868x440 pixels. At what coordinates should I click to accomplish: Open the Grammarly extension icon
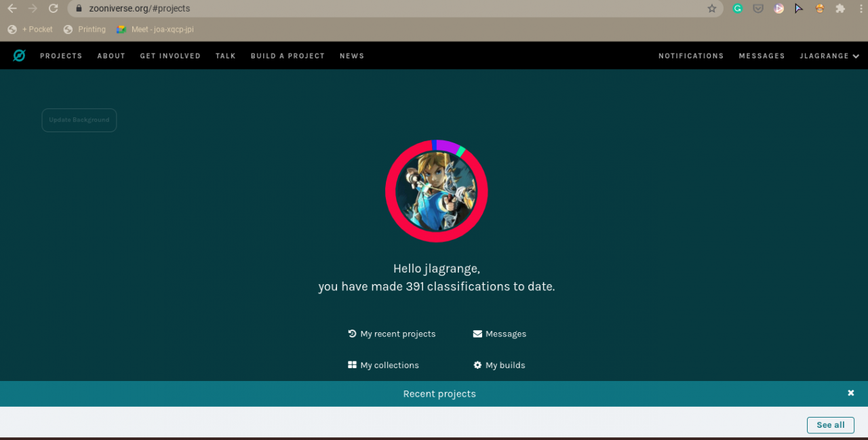pos(738,9)
